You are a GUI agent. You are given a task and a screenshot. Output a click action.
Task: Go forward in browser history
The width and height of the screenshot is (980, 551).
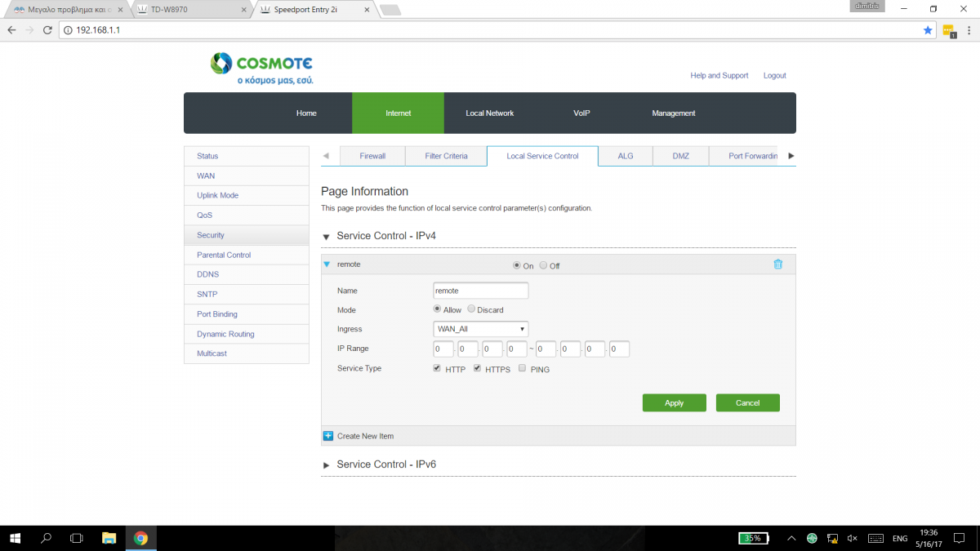point(29,30)
